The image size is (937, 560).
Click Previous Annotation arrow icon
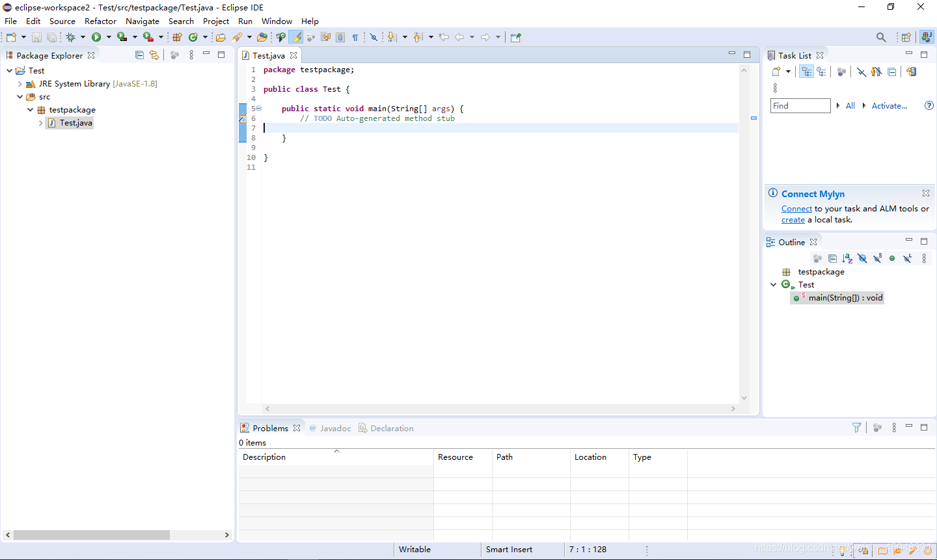418,37
